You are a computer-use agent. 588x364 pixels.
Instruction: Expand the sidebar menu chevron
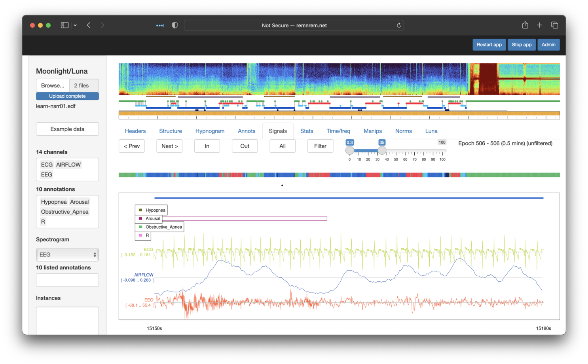point(75,25)
